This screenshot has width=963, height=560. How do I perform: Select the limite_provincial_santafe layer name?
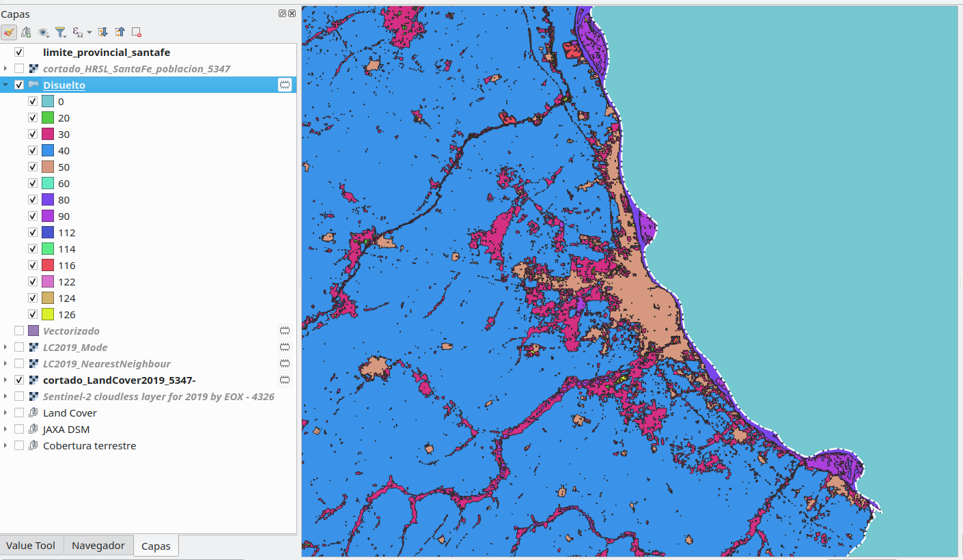pos(107,52)
